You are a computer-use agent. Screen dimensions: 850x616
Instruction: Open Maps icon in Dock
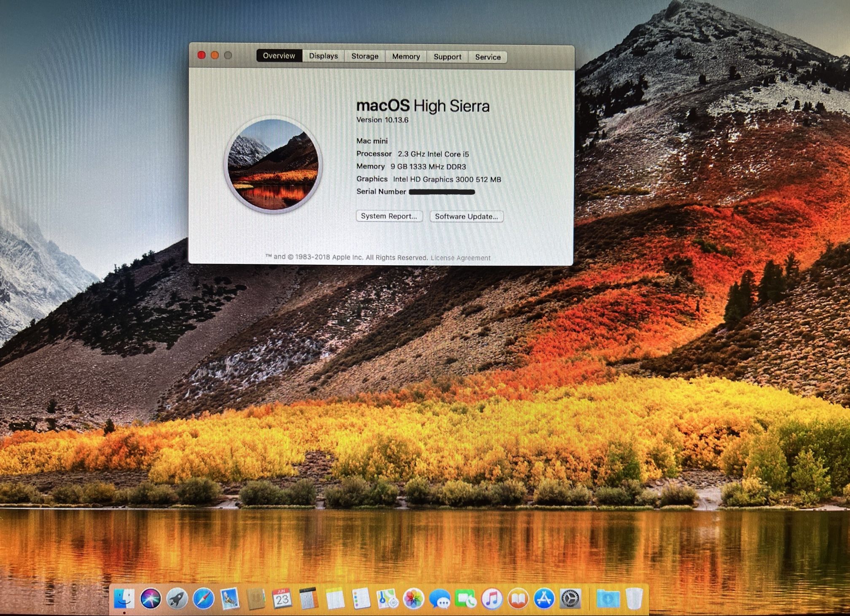[387, 599]
